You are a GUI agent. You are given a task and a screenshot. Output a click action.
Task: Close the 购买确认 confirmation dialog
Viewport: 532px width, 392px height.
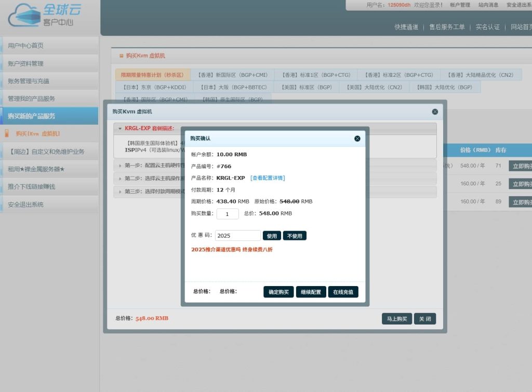[357, 139]
